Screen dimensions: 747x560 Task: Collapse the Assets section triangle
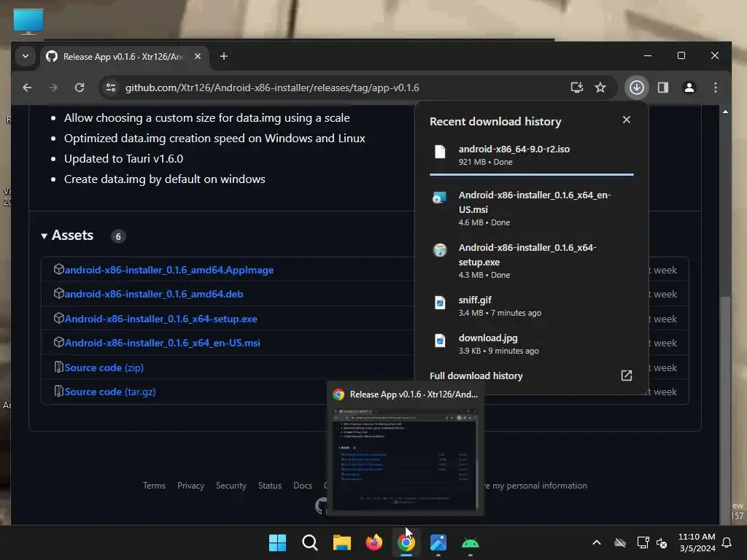point(44,236)
